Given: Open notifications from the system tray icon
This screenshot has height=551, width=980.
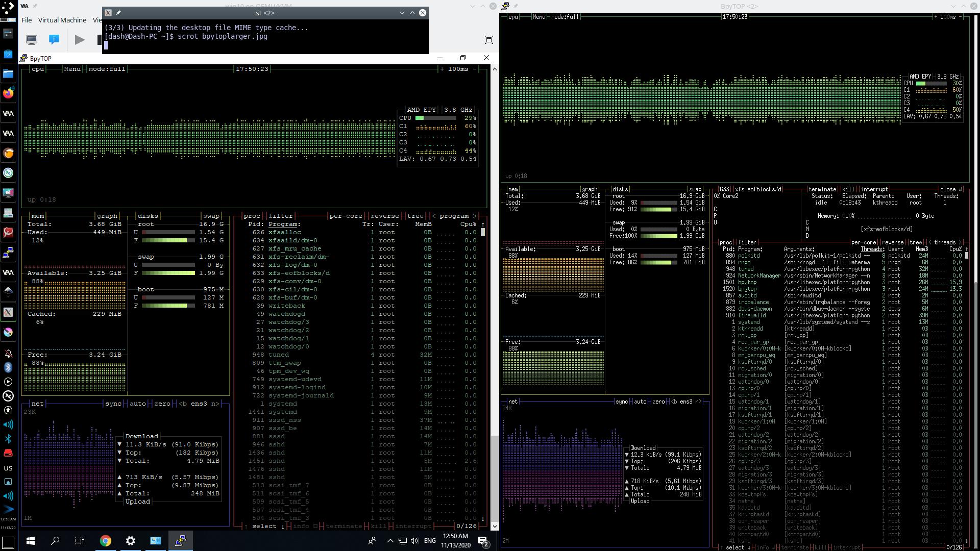Looking at the screenshot, I should click(x=482, y=541).
